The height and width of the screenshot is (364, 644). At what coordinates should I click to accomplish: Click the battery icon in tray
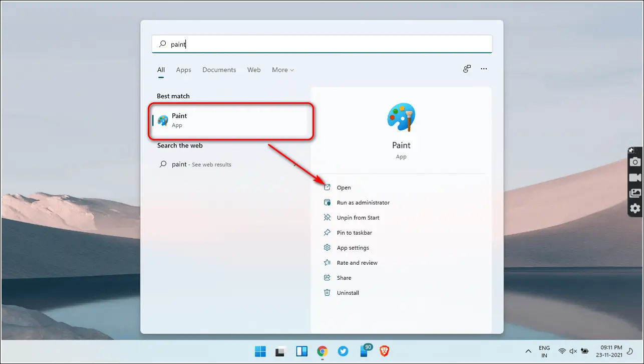coord(584,351)
